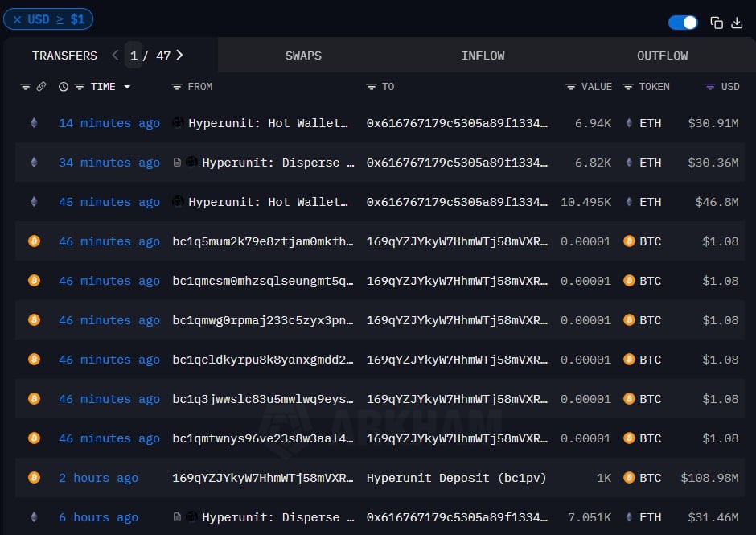Open the INFLOW tab
Screen dimensions: 756x535
click(x=483, y=56)
